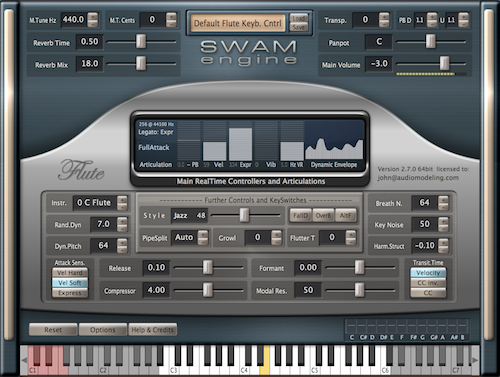Increase Dyn.Pitch value with plus stepper
The height and width of the screenshot is (377, 500).
(x=122, y=242)
